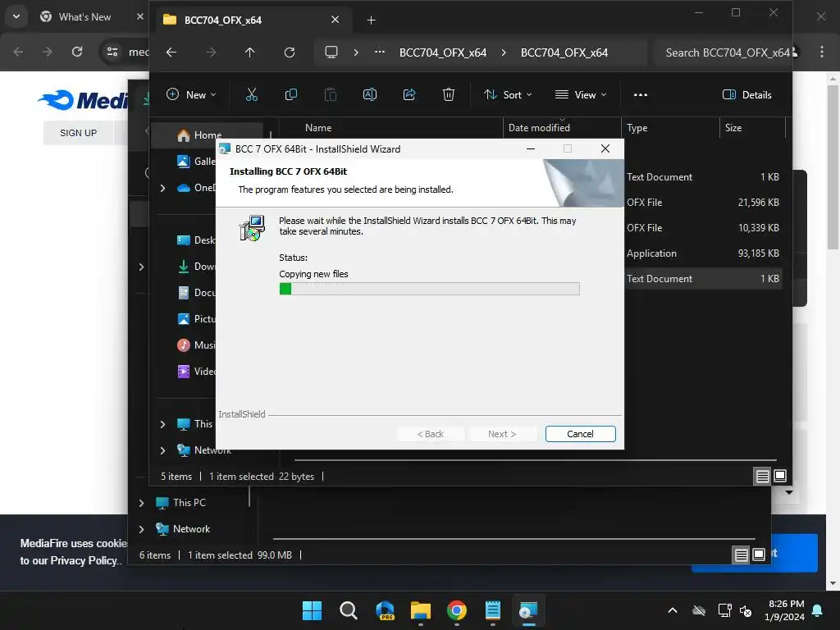
Task: Go up one folder level
Action: [249, 52]
